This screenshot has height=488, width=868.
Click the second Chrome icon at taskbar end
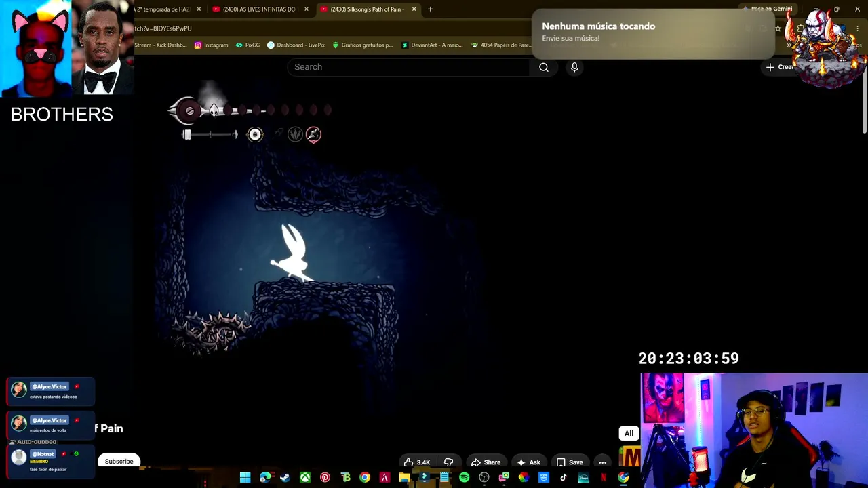[x=623, y=478]
